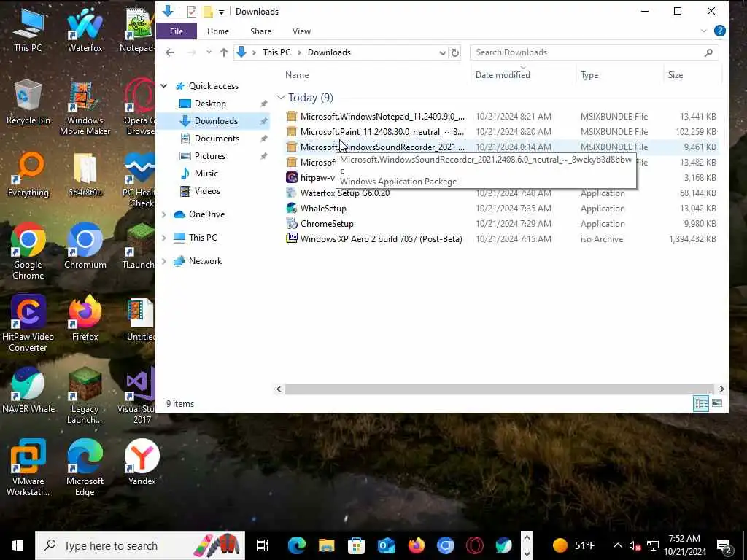Click 'This PC' in address breadcrumb
This screenshot has width=747, height=560.
(x=276, y=52)
